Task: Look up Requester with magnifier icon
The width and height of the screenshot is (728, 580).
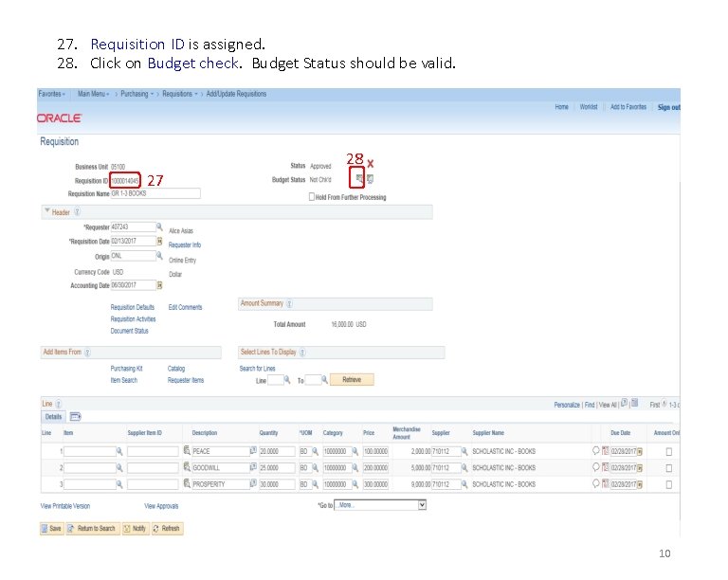Action: pyautogui.click(x=159, y=227)
